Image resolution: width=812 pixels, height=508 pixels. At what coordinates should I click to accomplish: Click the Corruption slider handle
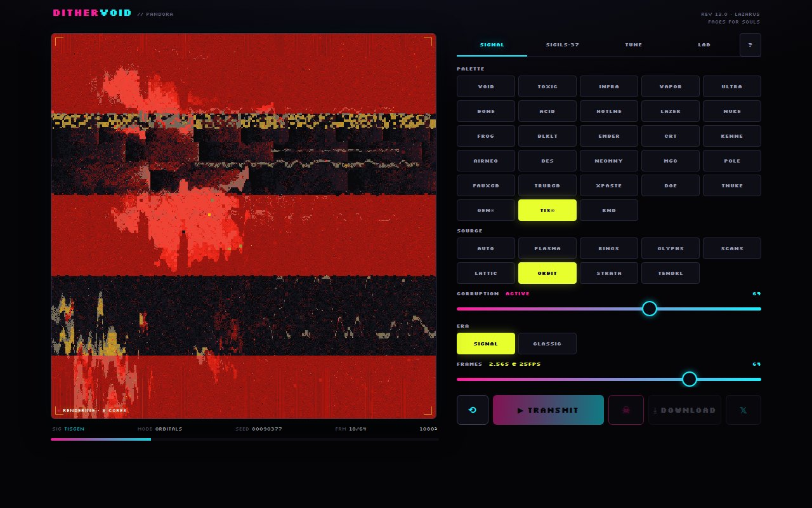coord(650,309)
